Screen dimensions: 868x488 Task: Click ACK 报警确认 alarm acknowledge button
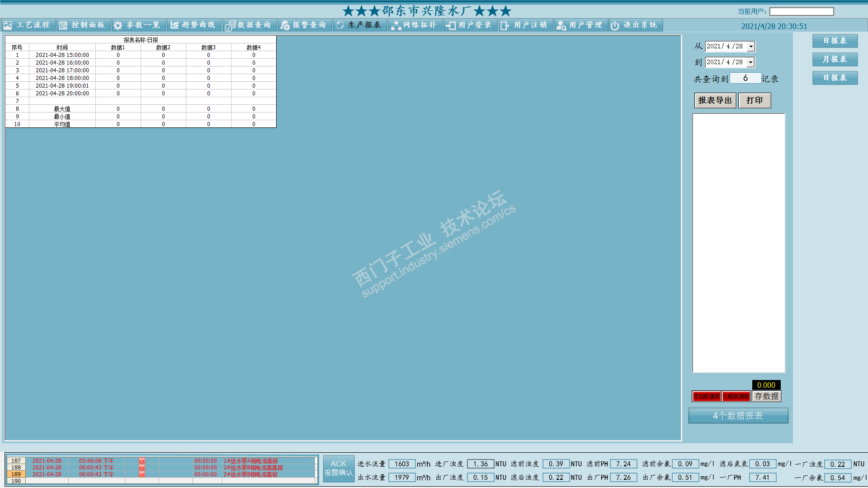point(339,468)
